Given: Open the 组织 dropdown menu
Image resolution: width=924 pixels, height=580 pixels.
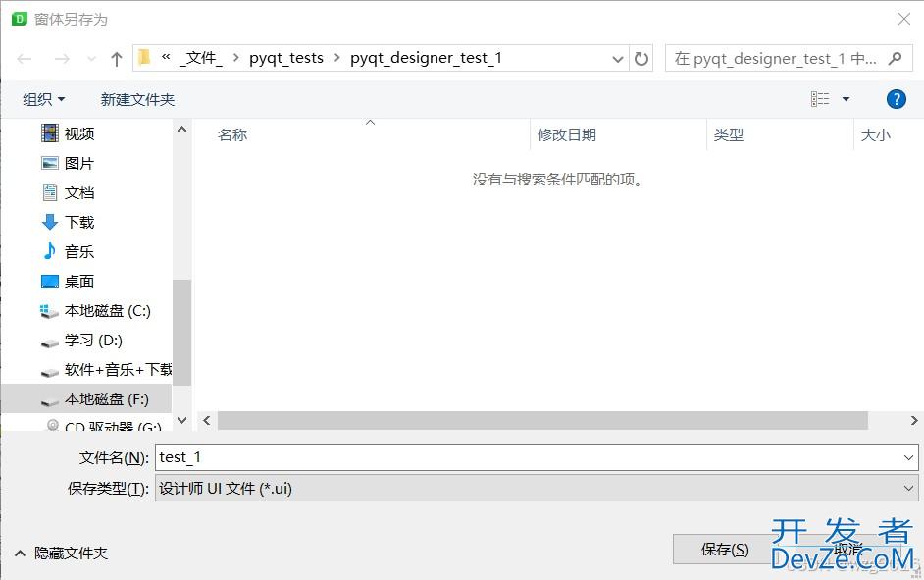Looking at the screenshot, I should coord(44,99).
